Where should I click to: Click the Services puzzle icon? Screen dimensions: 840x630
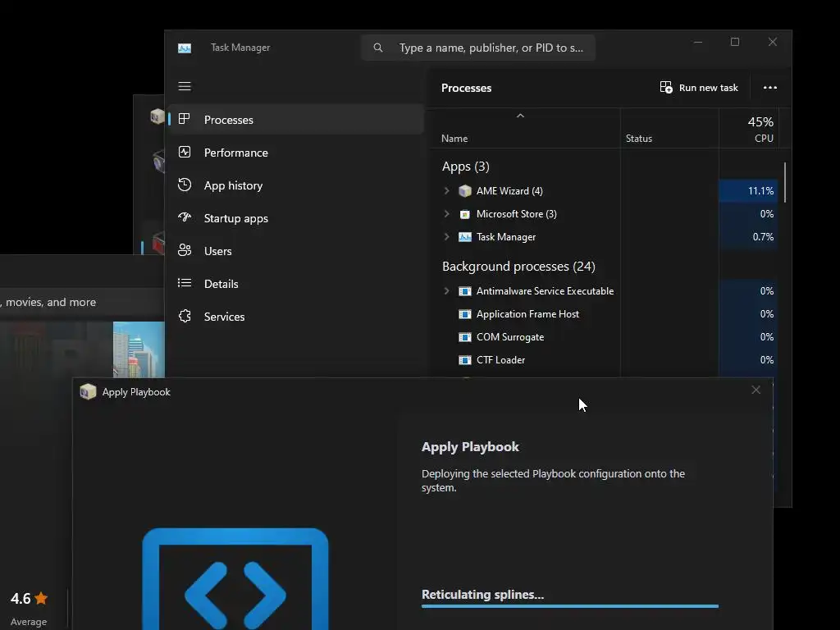pyautogui.click(x=185, y=316)
